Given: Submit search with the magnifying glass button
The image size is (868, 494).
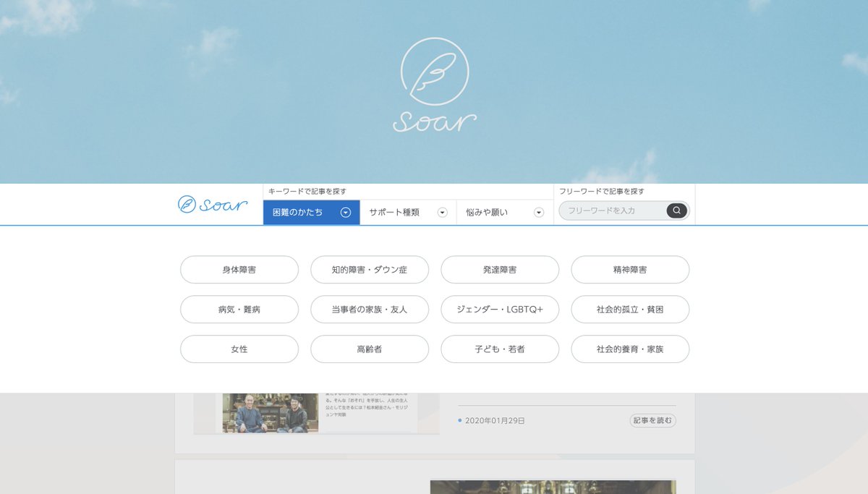Looking at the screenshot, I should (x=676, y=210).
